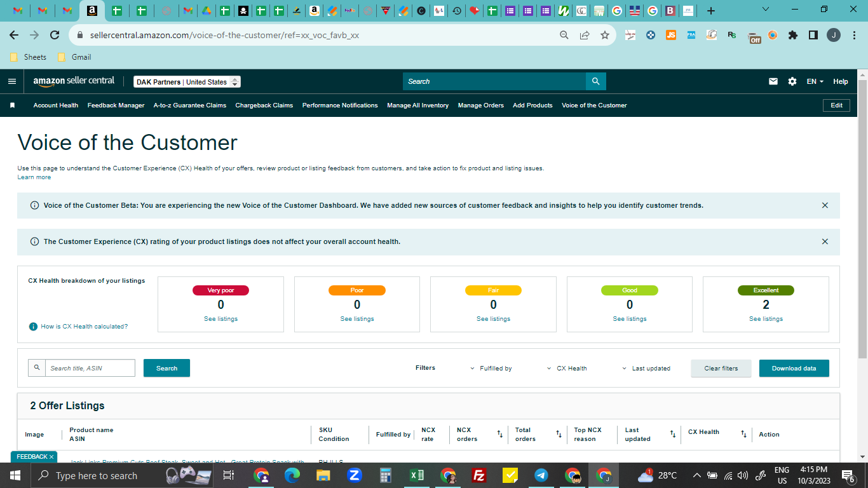Expand the CX Health filter

(567, 369)
